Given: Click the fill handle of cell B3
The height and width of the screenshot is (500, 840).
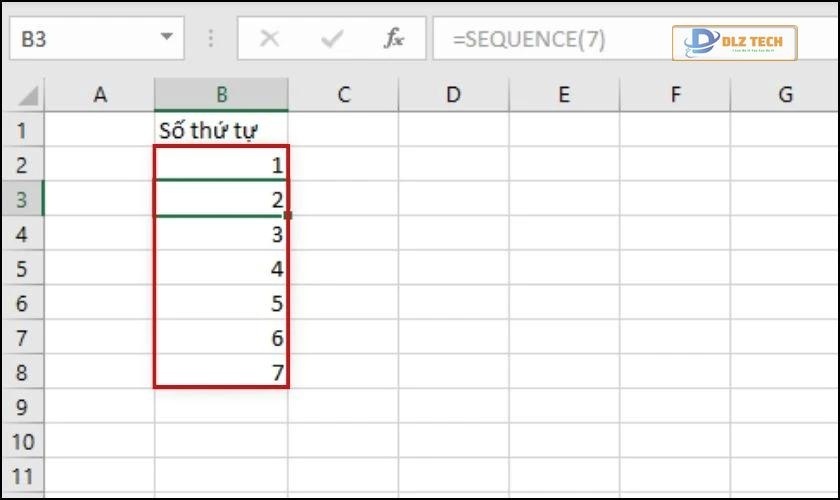Looking at the screenshot, I should [288, 215].
